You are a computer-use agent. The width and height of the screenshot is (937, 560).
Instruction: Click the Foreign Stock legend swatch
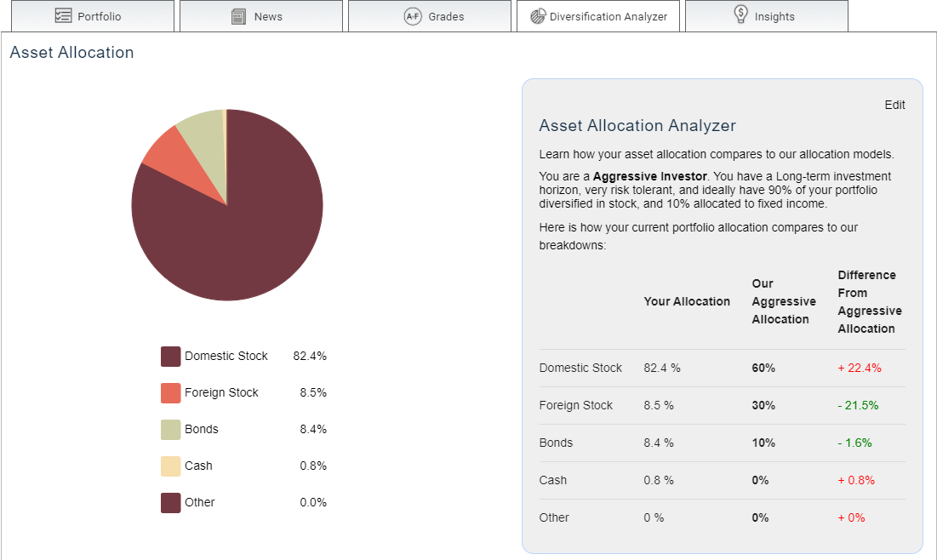[x=171, y=392]
